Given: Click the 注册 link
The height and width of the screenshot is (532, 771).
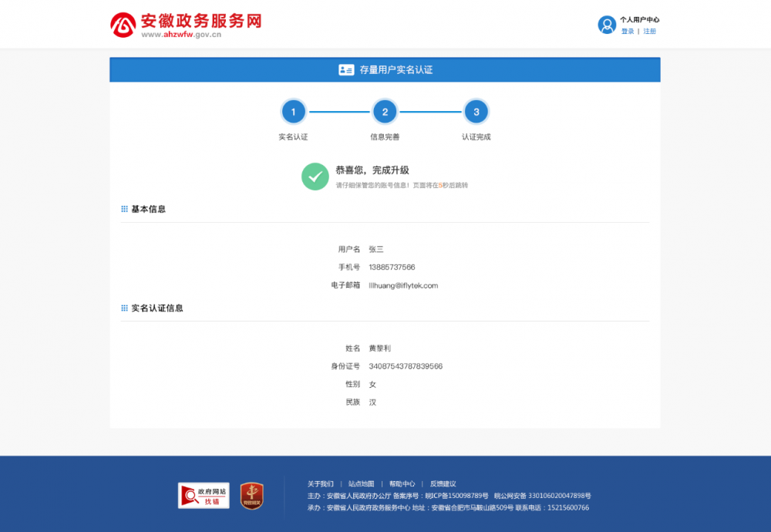Looking at the screenshot, I should point(648,31).
